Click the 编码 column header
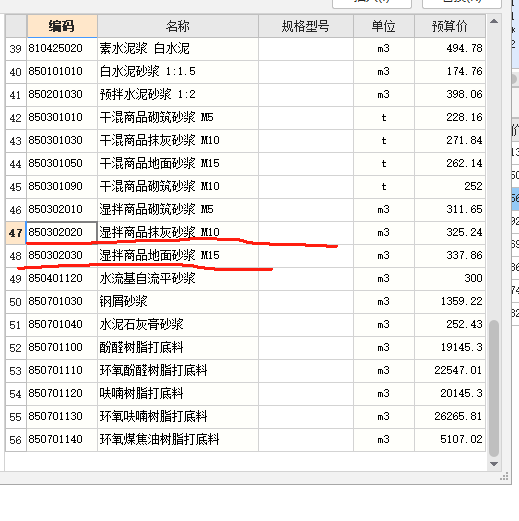This screenshot has width=519, height=521. (x=62, y=26)
